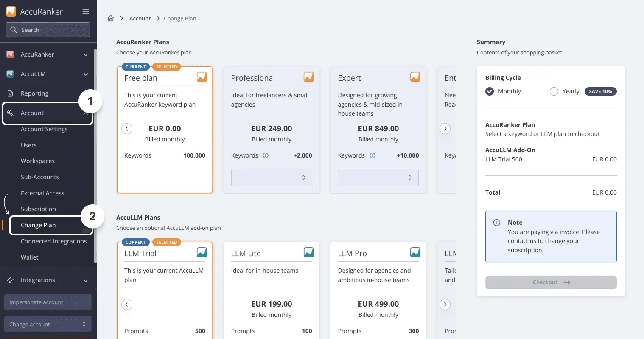Click the AccuRanker logo icon
644x339 pixels.
[x=11, y=11]
